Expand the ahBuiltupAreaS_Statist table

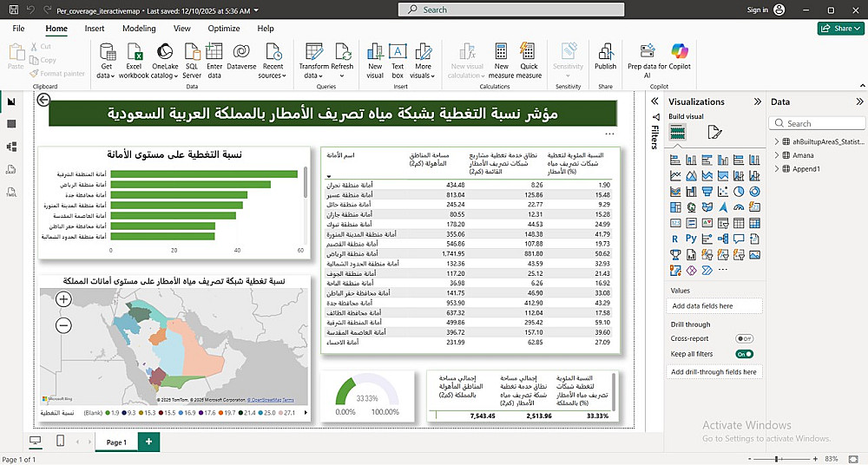tap(777, 141)
